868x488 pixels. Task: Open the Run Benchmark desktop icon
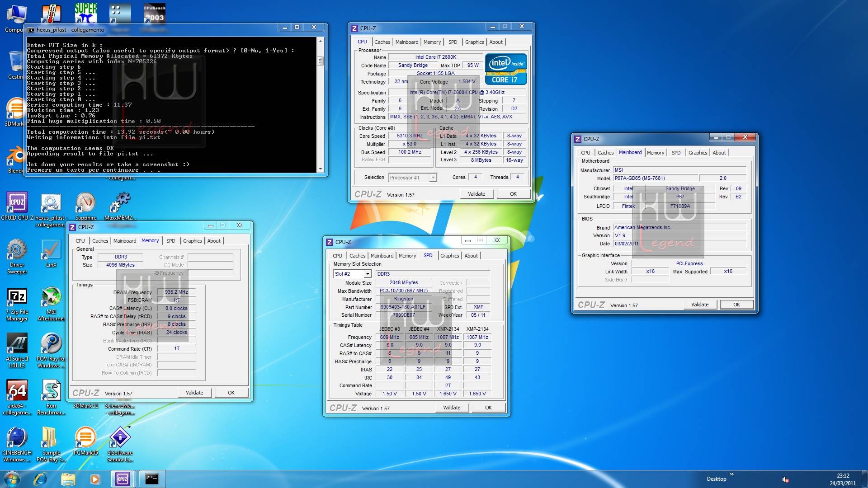51,398
